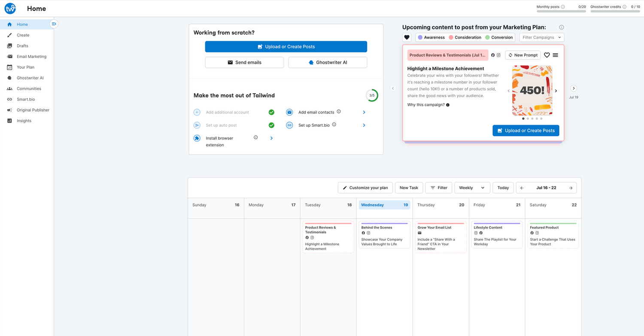
Task: Click the info icon beside Marketing Plan heading
Action: [562, 27]
